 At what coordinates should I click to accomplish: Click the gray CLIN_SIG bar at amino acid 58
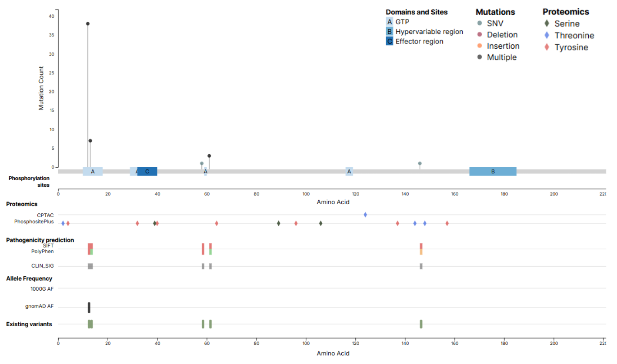pyautogui.click(x=203, y=266)
